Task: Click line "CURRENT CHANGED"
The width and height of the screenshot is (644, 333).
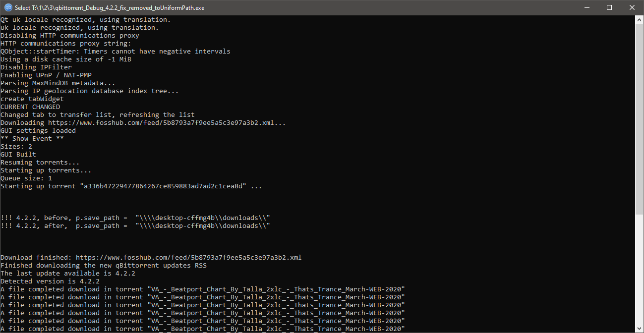Action: click(30, 107)
